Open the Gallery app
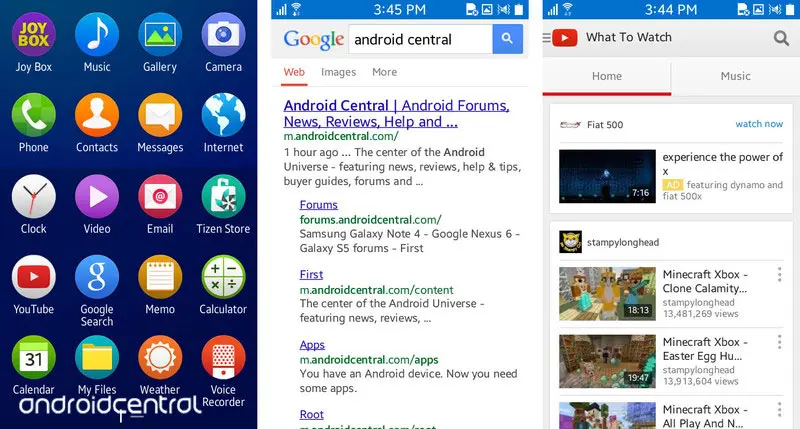 [x=160, y=35]
